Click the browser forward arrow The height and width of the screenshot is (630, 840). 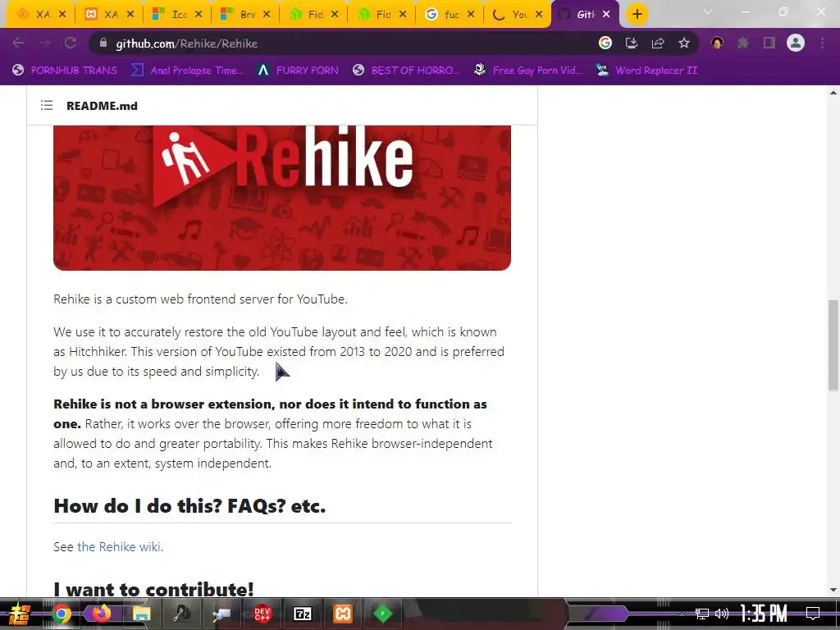click(x=44, y=43)
